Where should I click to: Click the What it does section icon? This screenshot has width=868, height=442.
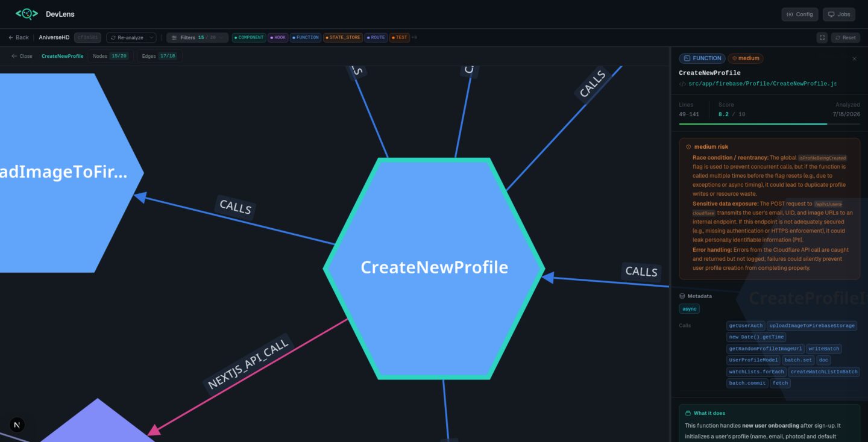click(688, 413)
